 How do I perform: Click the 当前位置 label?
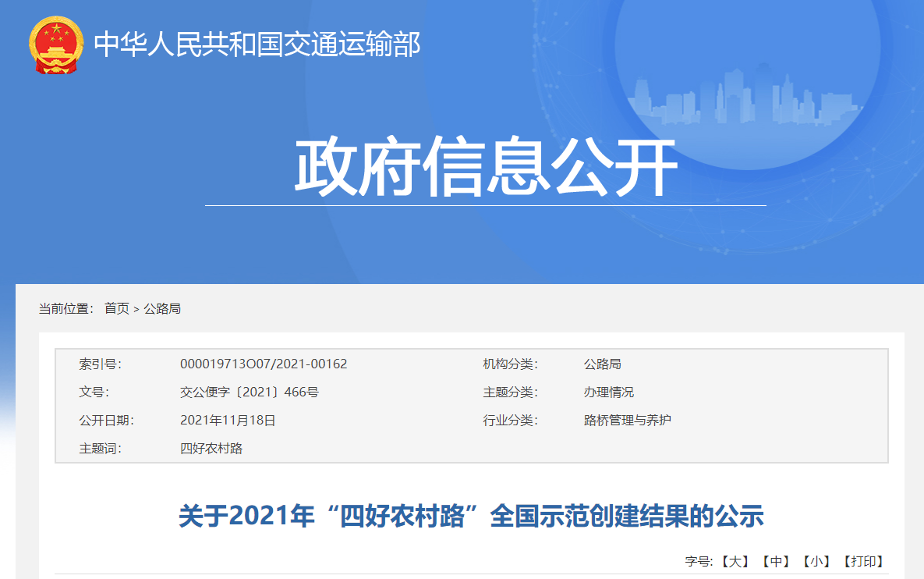click(x=65, y=308)
